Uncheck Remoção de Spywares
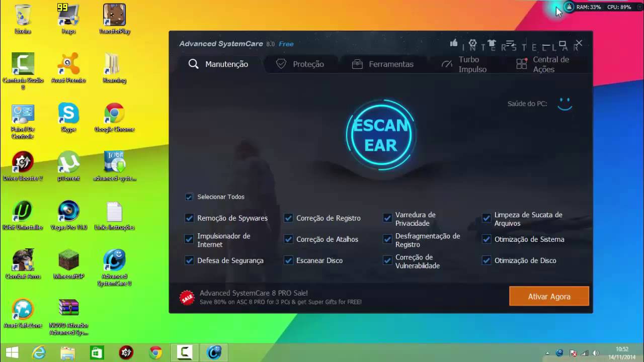 189,218
